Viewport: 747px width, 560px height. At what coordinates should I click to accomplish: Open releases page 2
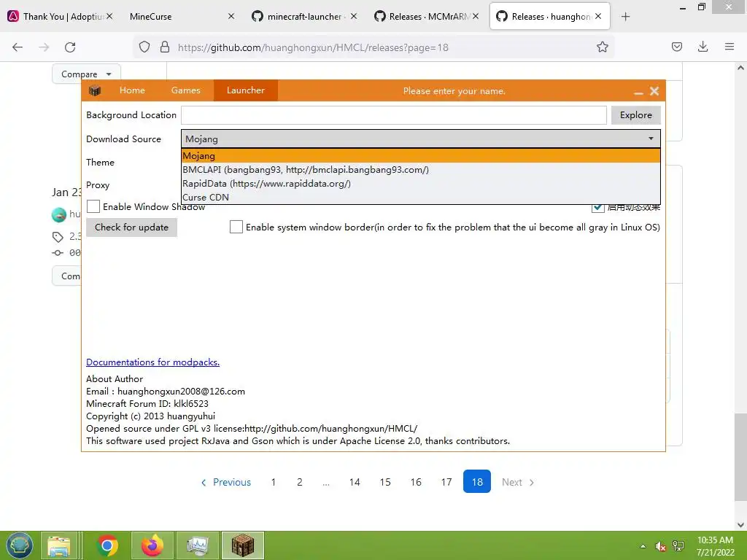pos(300,482)
